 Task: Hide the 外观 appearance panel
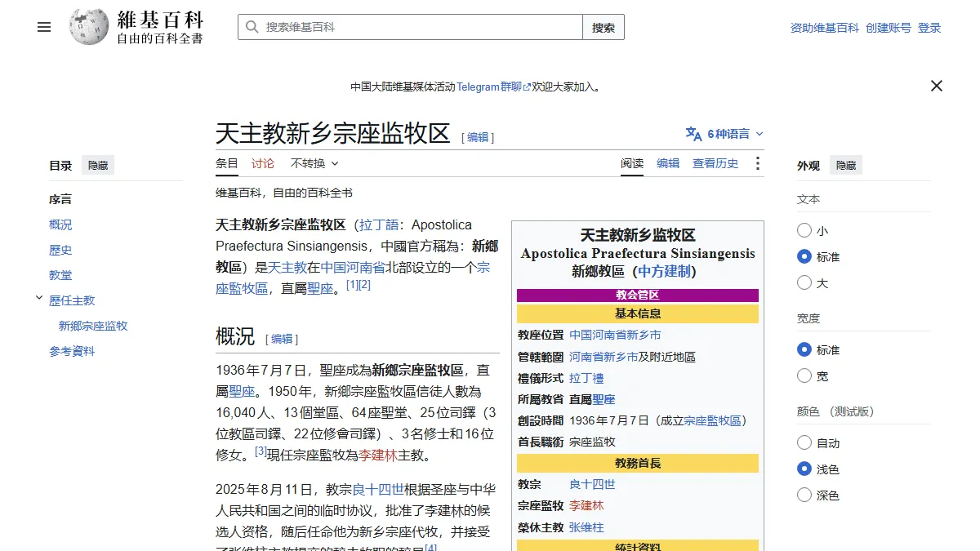(846, 166)
